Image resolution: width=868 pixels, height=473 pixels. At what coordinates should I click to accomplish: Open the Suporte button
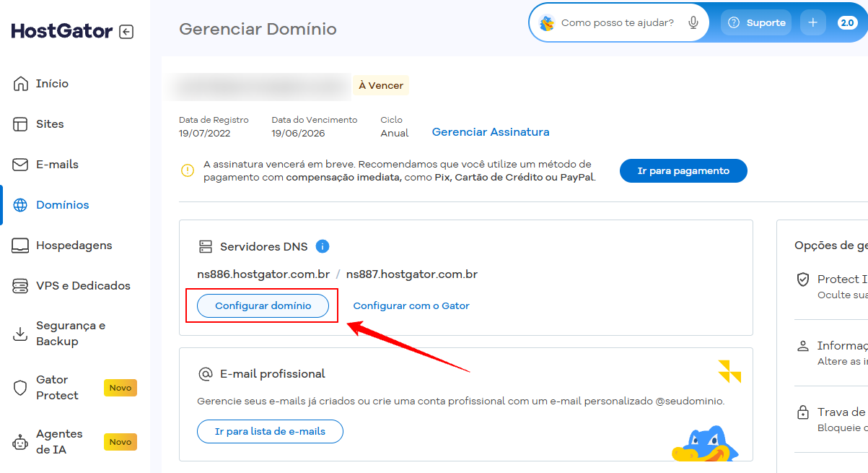pyautogui.click(x=756, y=22)
